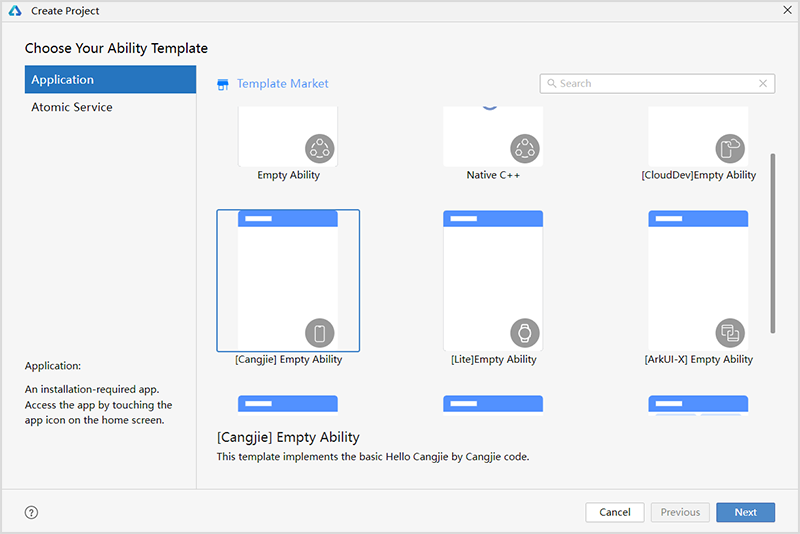Select the [Lite]Empty Ability thumbnail
Screen dimensions: 800x534
(x=493, y=281)
